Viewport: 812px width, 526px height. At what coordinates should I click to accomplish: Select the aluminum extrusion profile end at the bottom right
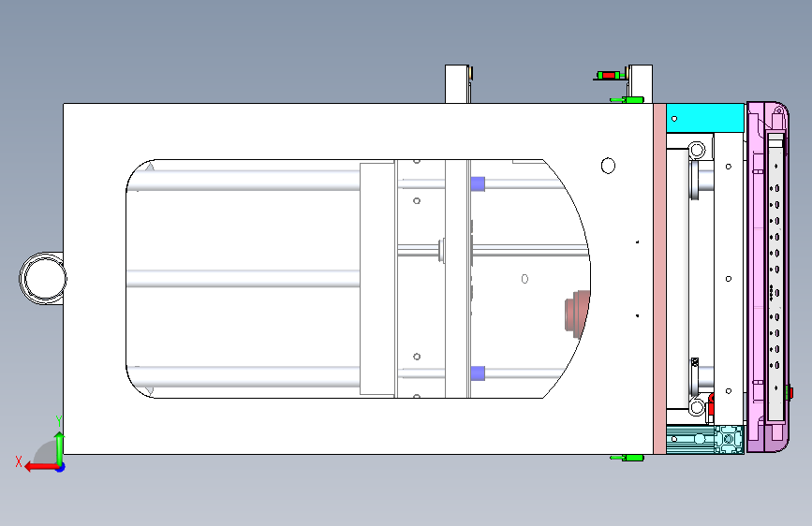click(x=730, y=440)
